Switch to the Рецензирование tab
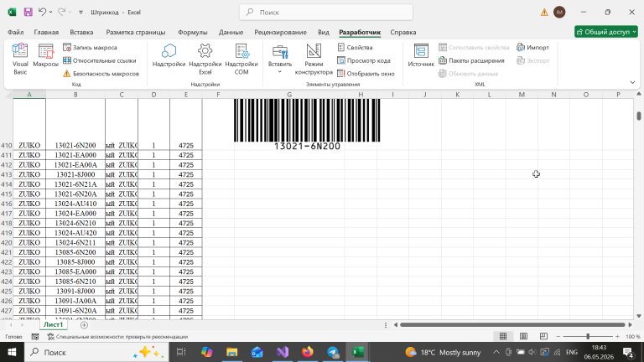 click(280, 32)
